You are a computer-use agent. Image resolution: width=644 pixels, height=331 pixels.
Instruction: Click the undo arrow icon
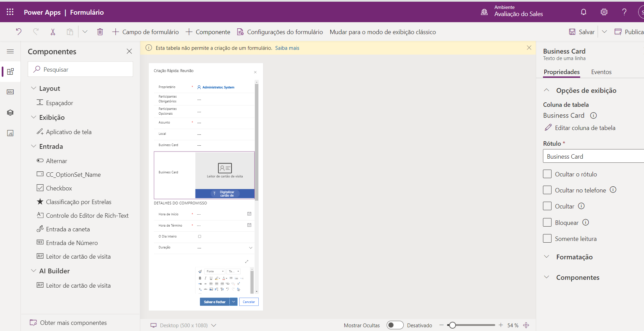pos(19,32)
